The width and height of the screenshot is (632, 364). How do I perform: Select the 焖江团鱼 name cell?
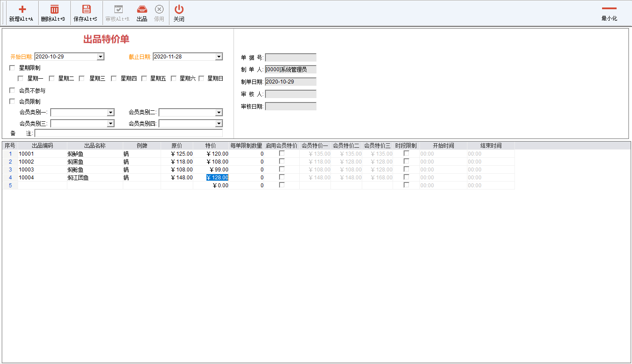pyautogui.click(x=95, y=178)
